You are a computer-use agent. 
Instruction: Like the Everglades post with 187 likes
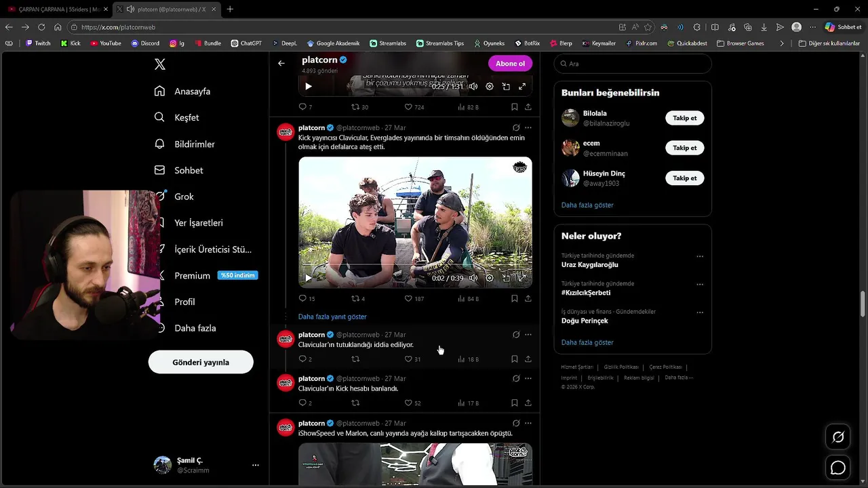414,298
